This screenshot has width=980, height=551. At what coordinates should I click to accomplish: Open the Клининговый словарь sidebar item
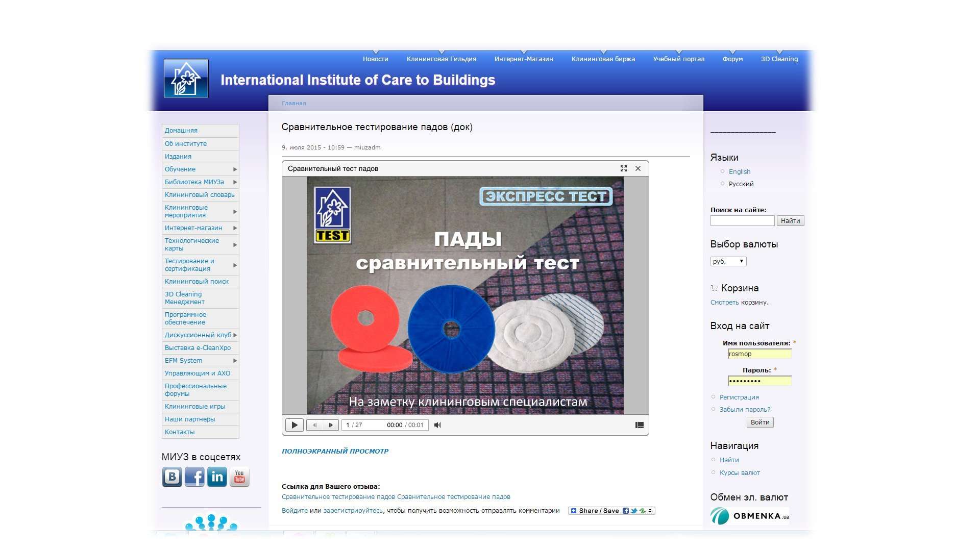[x=200, y=195]
